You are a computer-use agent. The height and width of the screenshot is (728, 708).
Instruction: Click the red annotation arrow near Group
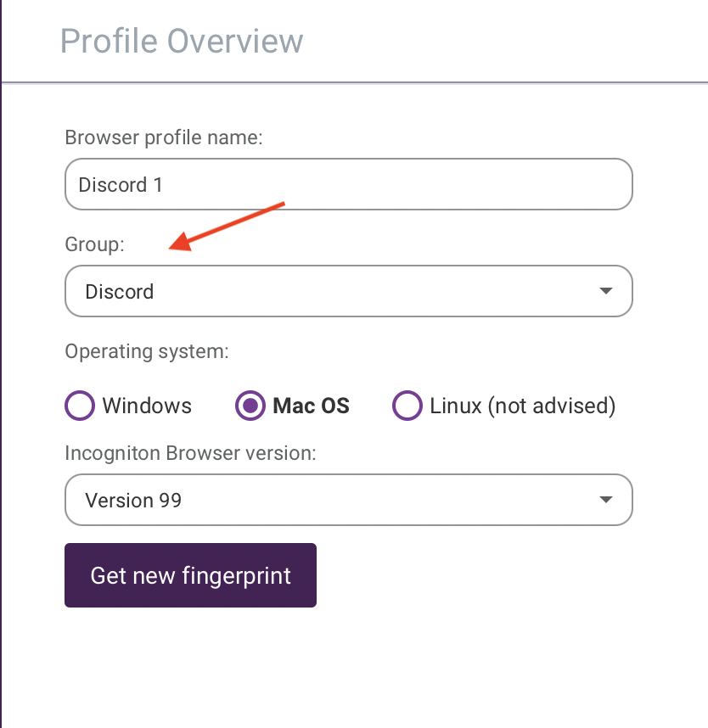pos(227,226)
